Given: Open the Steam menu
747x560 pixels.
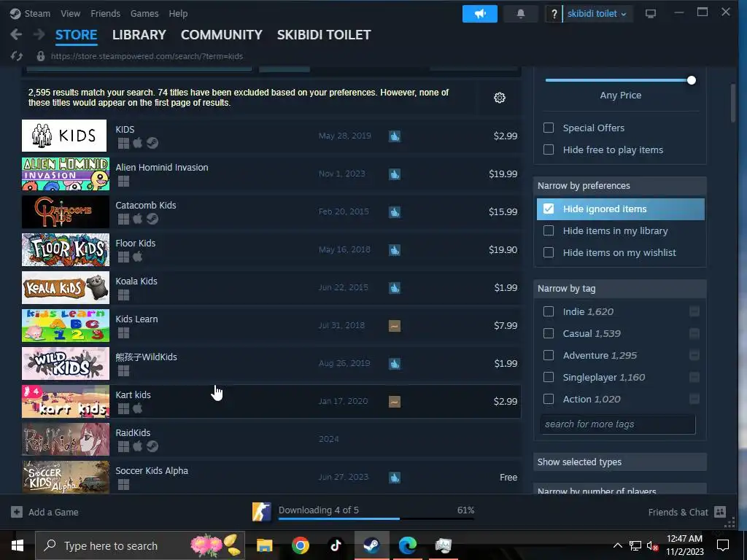Looking at the screenshot, I should tap(37, 14).
